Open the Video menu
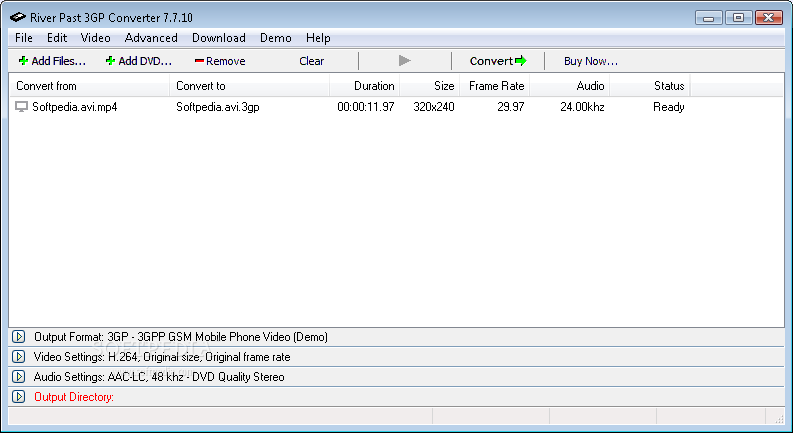This screenshot has width=793, height=433. (96, 38)
